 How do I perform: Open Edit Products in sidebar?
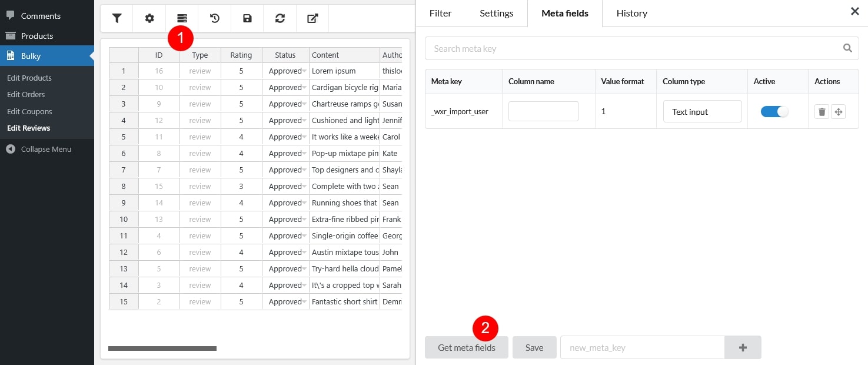[x=29, y=78]
